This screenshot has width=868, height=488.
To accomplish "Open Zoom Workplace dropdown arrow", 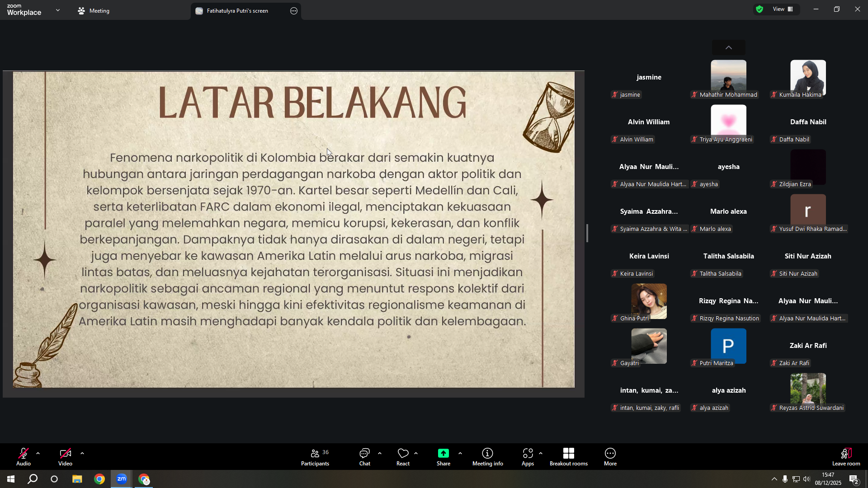I will pos(58,9).
